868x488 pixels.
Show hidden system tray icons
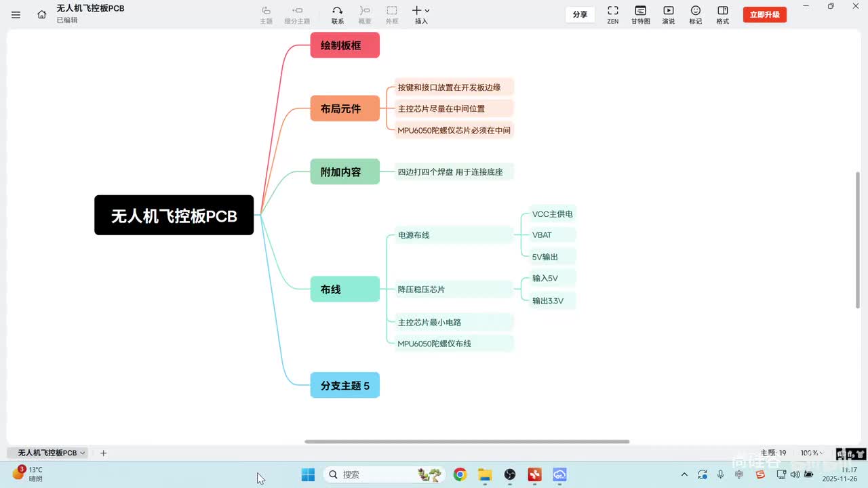coord(684,474)
